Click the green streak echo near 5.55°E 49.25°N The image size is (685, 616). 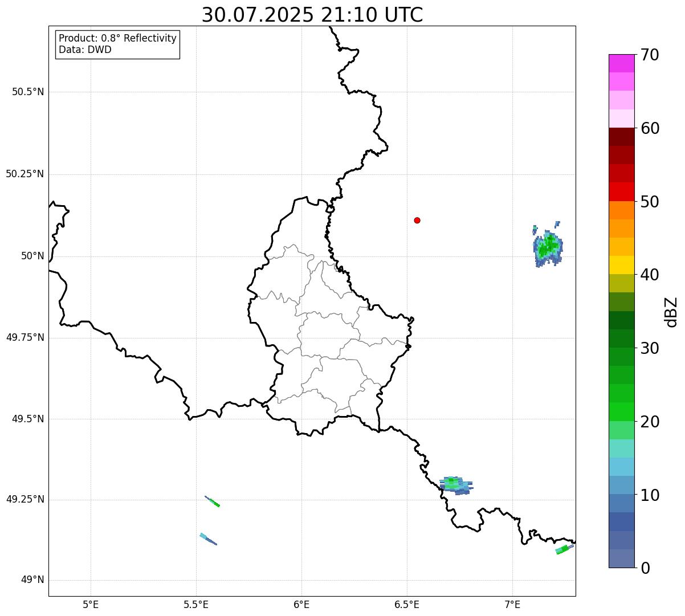click(x=213, y=501)
